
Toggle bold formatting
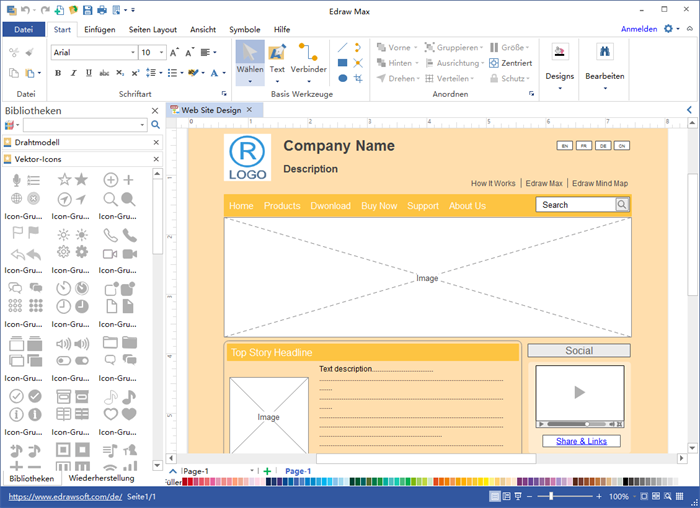click(59, 73)
